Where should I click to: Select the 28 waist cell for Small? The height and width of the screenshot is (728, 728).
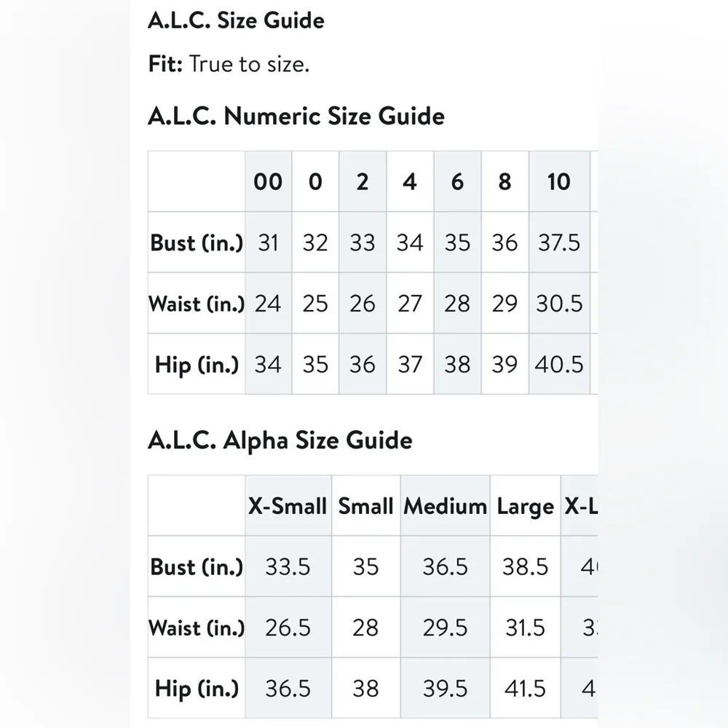tap(365, 628)
